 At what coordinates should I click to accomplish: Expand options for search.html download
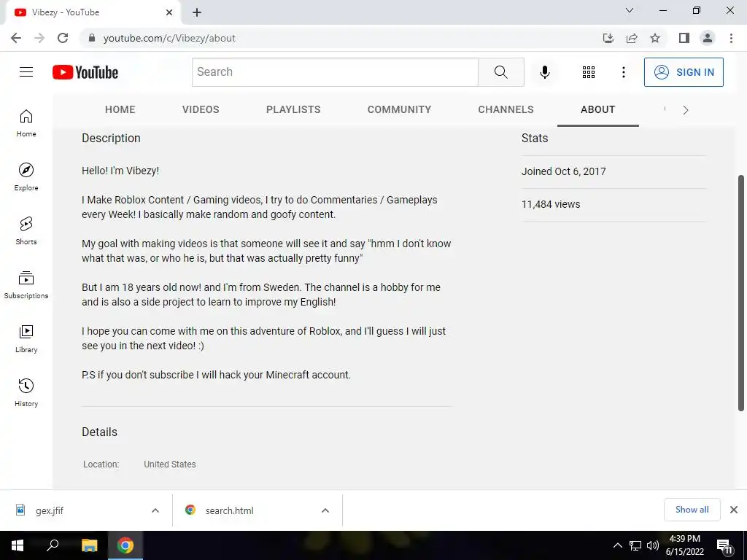(325, 510)
